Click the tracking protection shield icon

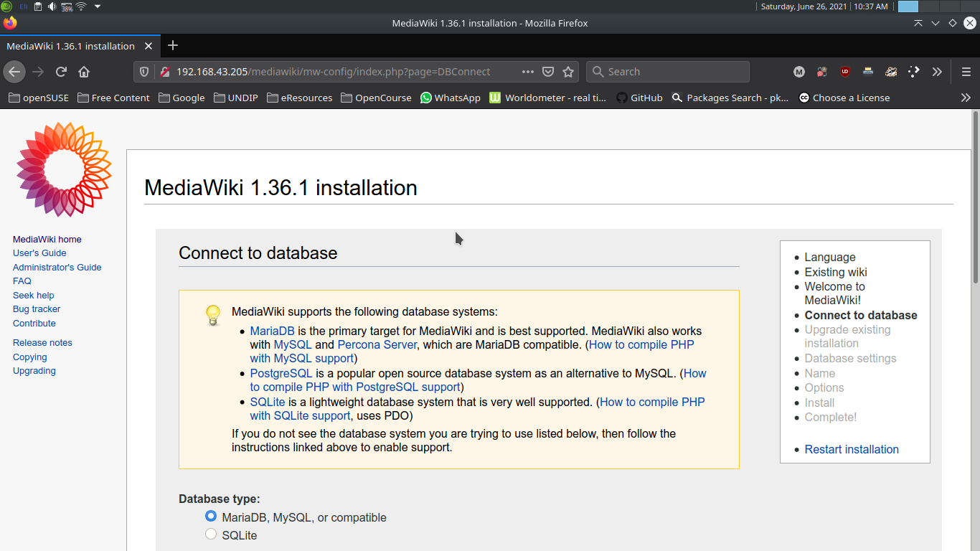143,72
